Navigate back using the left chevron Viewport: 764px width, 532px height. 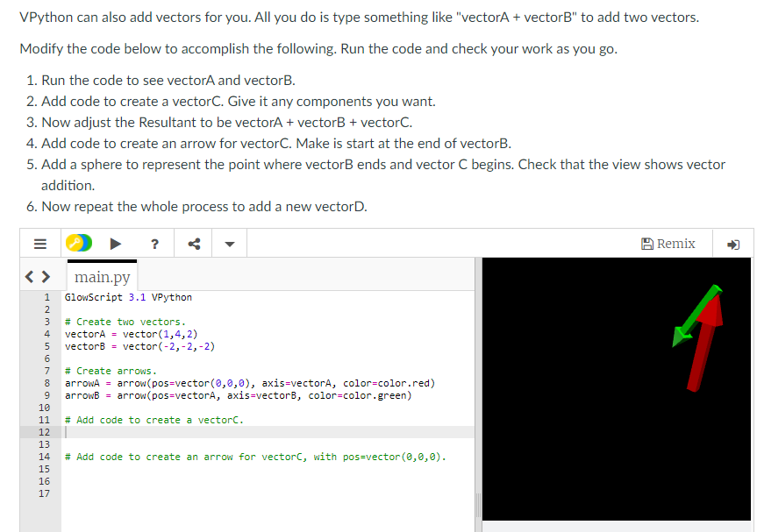(x=31, y=275)
